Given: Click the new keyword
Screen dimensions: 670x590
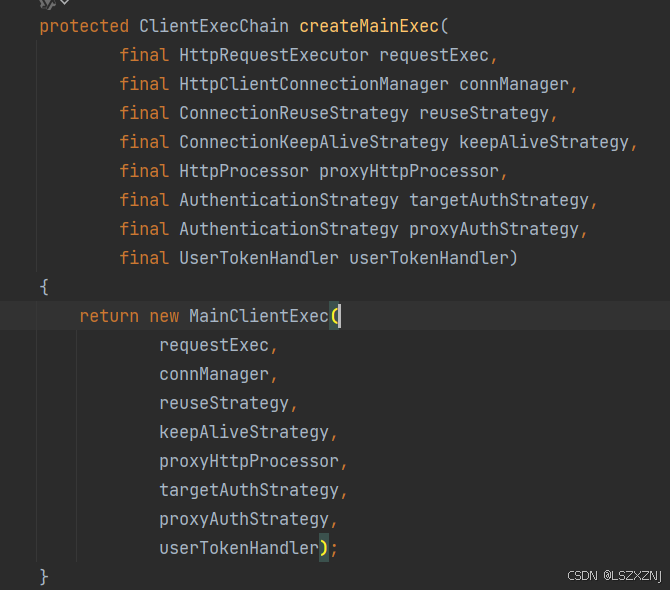Looking at the screenshot, I should [x=164, y=317].
